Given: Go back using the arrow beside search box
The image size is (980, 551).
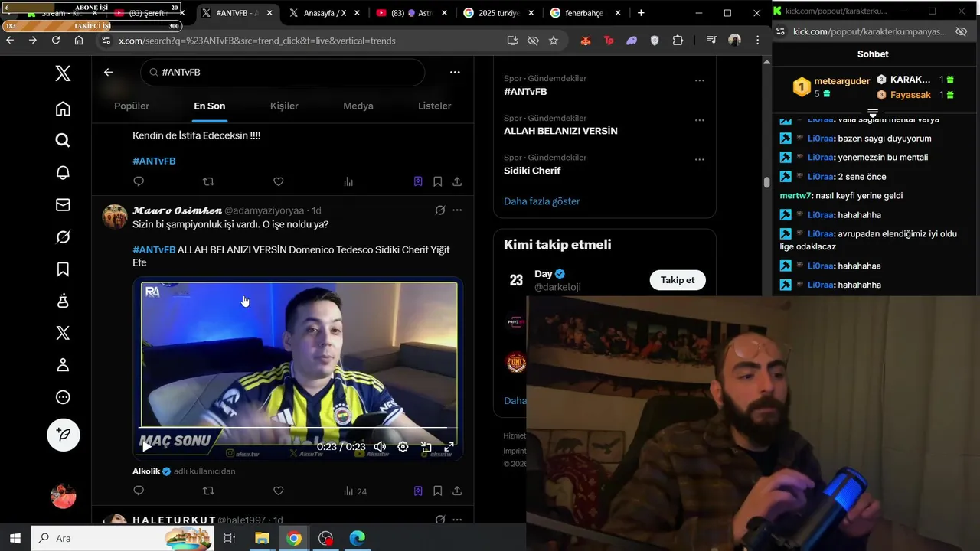Looking at the screenshot, I should pos(109,72).
